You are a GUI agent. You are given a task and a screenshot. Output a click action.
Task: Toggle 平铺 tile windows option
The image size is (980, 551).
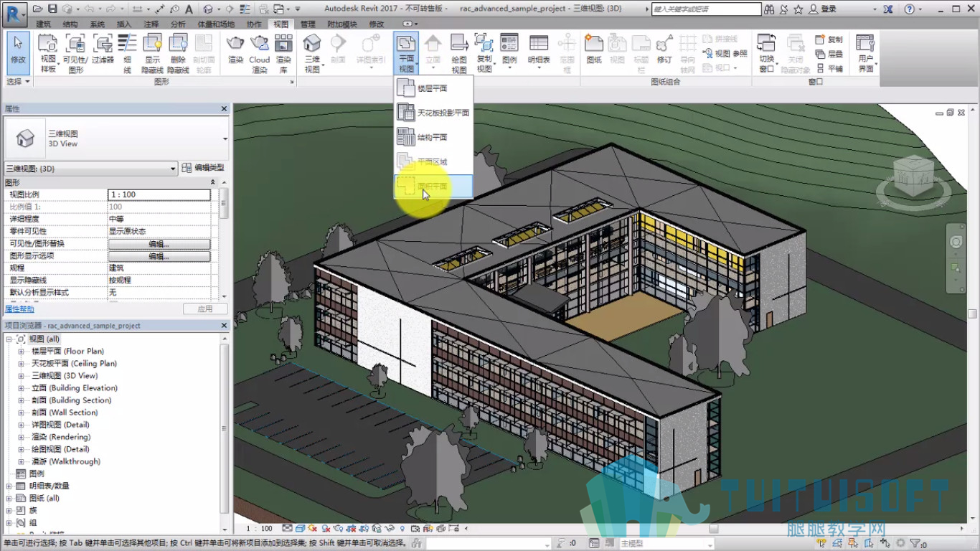tap(829, 69)
